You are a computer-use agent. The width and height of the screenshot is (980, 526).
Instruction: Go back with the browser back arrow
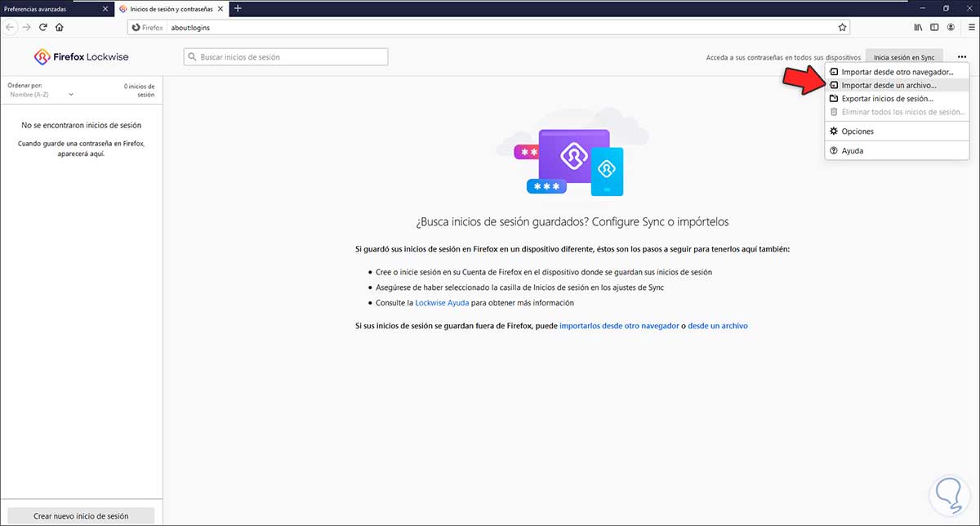click(10, 27)
